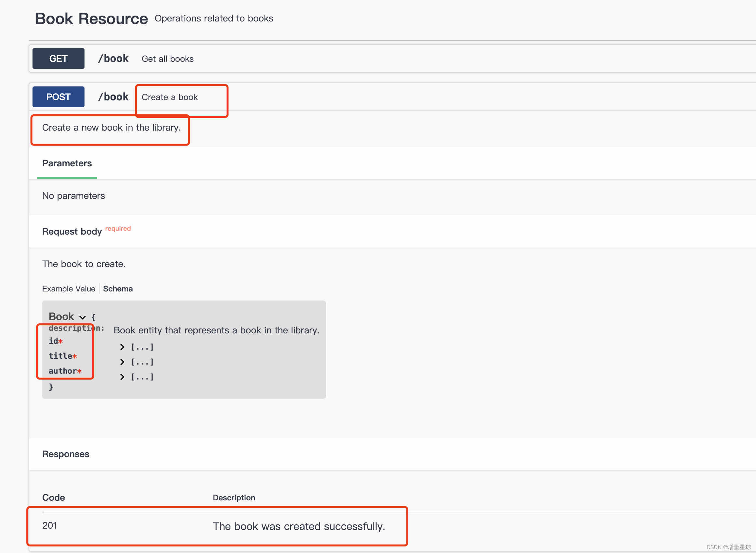Screen dimensions: 756x553
Task: Click 'Operations related to books' description
Action: point(214,19)
